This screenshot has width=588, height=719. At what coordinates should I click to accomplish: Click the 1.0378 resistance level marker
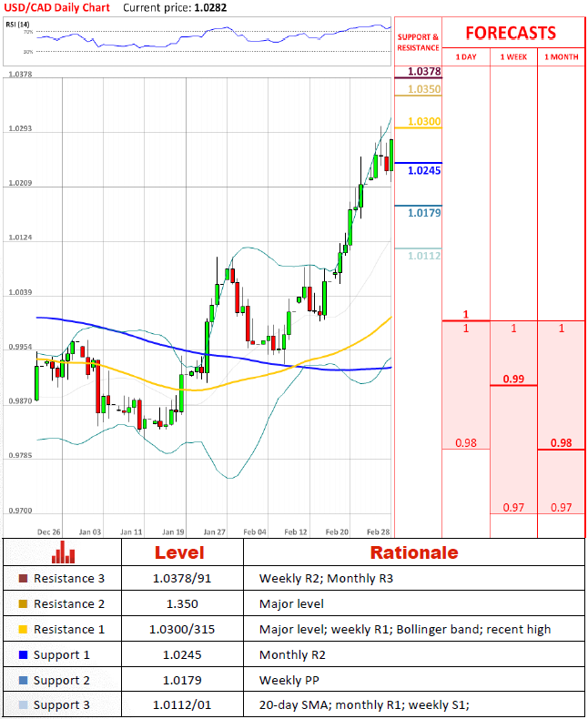coord(424,71)
